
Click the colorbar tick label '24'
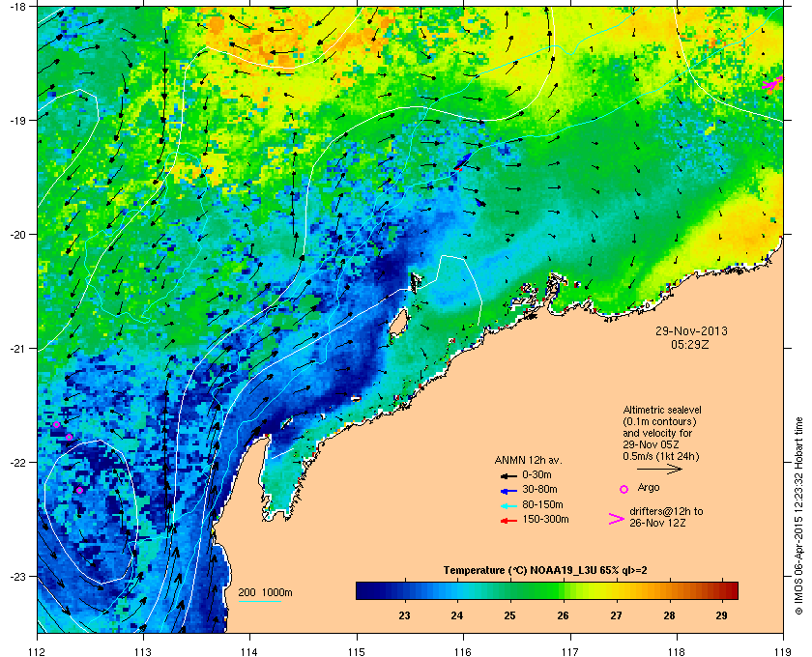point(456,615)
